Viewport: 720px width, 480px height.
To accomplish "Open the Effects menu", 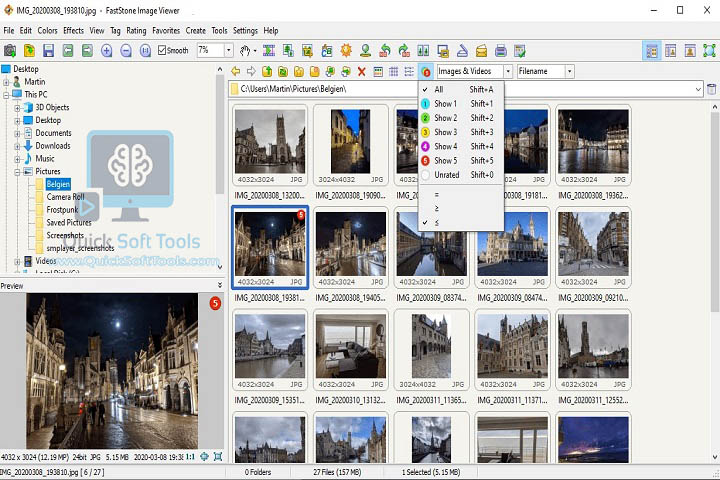I will pyautogui.click(x=73, y=30).
